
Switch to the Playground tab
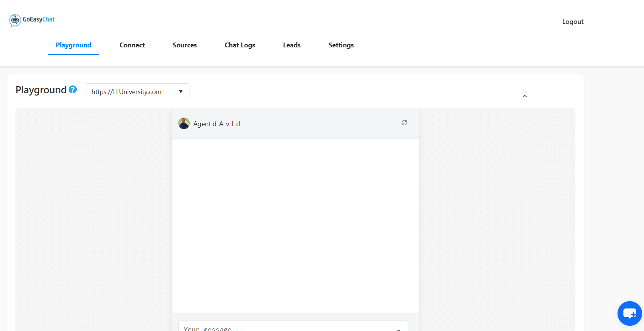coord(73,45)
